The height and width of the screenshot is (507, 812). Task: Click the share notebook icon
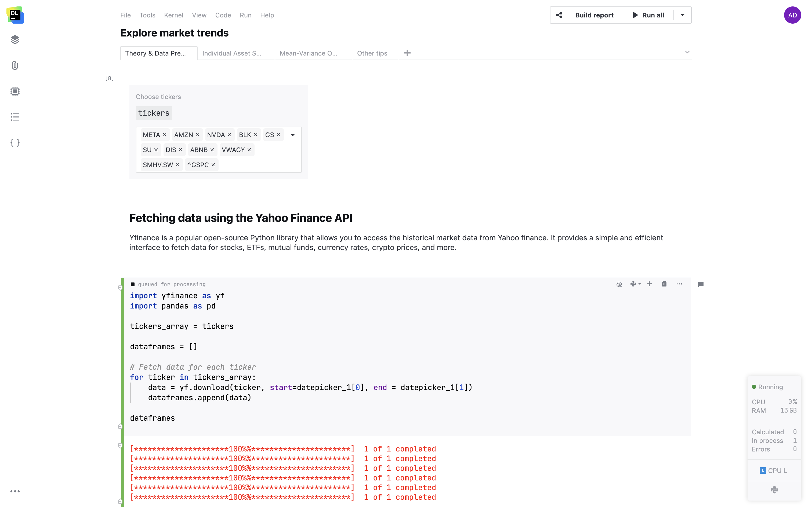coord(559,15)
